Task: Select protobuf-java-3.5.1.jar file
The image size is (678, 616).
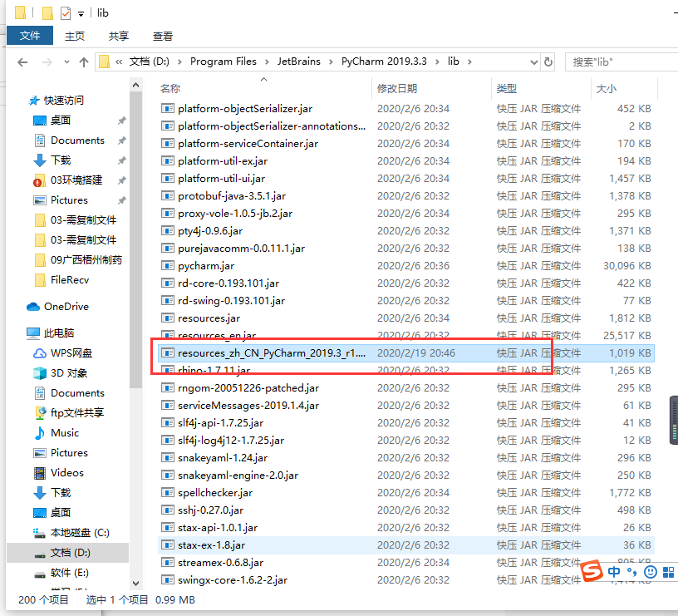Action: (x=232, y=196)
